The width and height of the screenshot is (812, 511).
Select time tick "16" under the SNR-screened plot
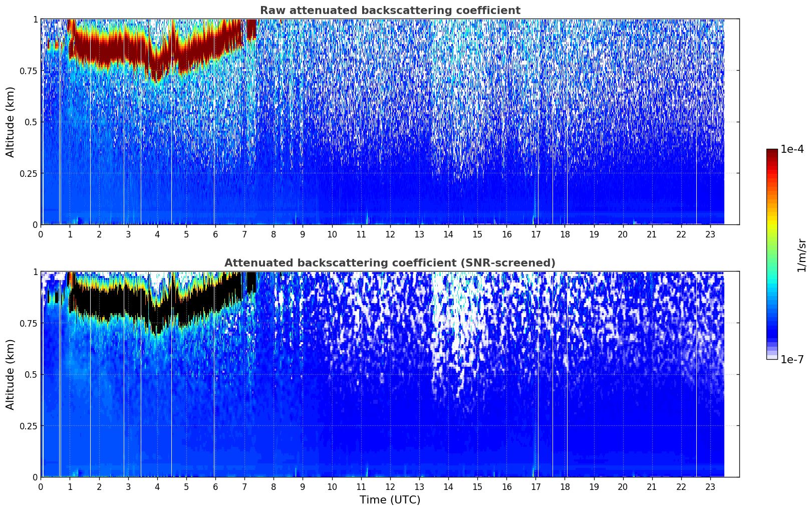pyautogui.click(x=507, y=486)
